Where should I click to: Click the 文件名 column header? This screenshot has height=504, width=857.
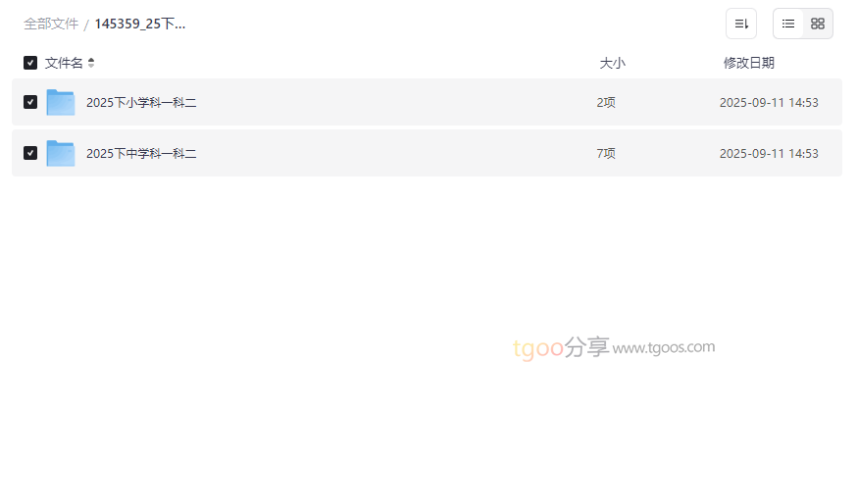click(x=64, y=63)
